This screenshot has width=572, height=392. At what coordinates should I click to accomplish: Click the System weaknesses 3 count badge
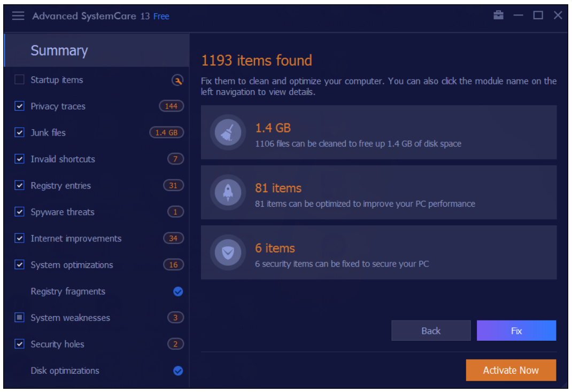(175, 318)
